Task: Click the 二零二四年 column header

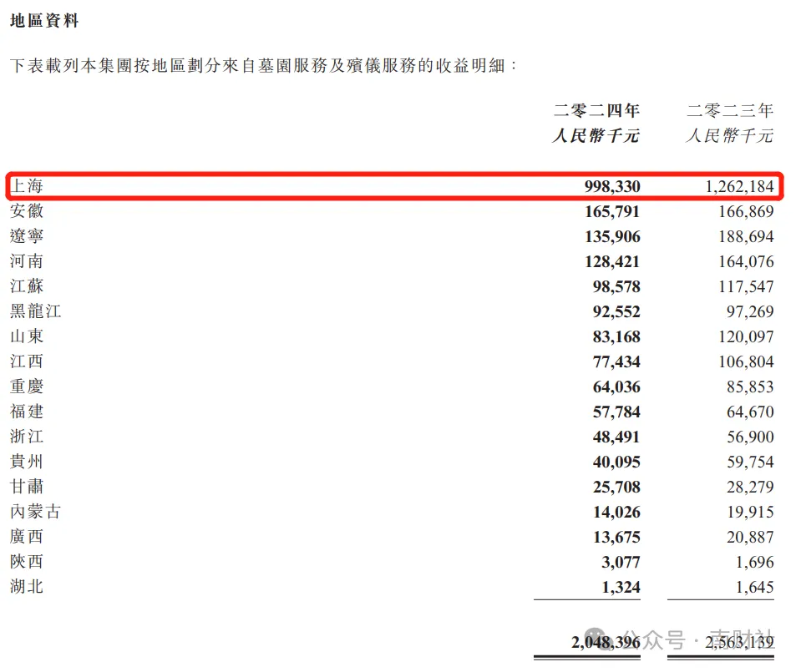Action: click(x=596, y=109)
